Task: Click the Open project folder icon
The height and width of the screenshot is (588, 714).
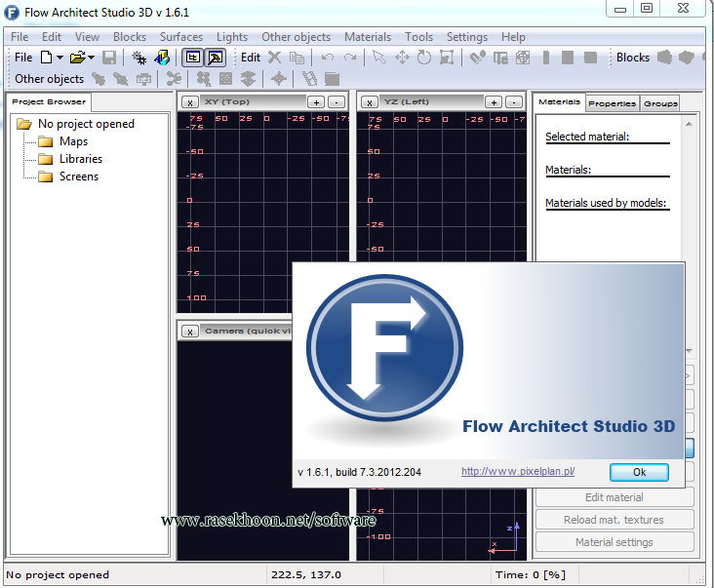Action: tap(77, 58)
